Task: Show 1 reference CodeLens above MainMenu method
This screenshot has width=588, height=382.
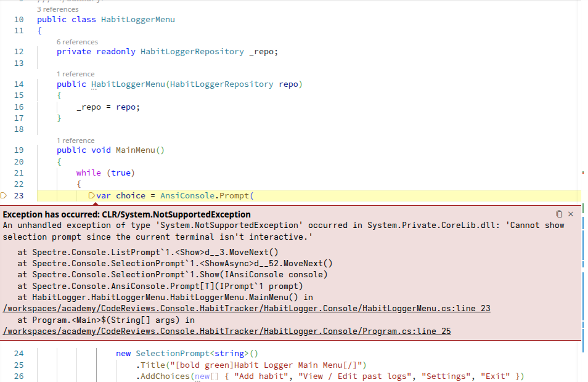Action: [x=76, y=140]
